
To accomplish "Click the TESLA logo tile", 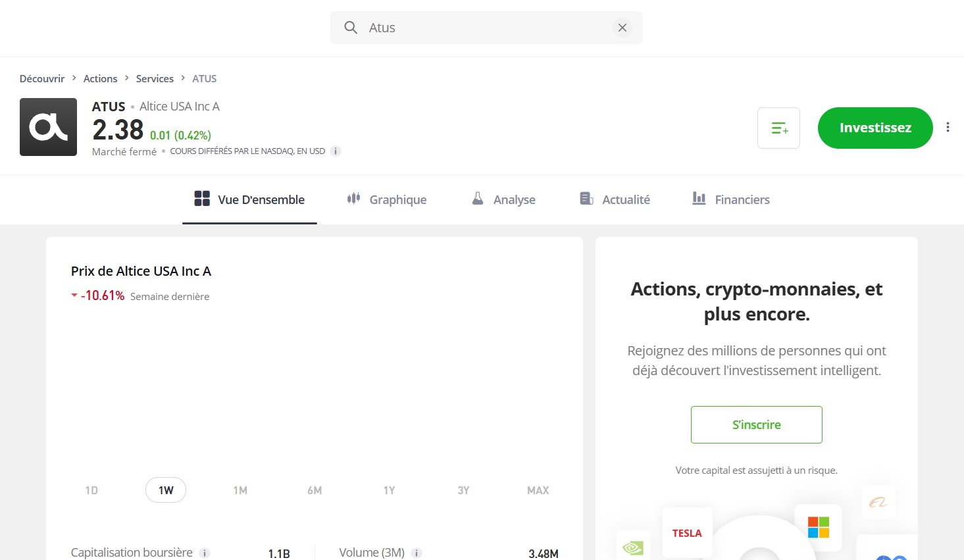I will click(x=687, y=533).
